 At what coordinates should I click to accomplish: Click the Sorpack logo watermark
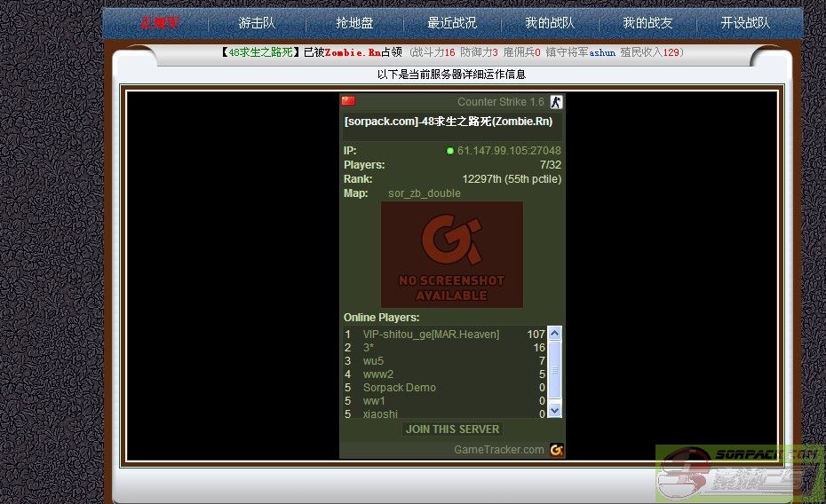point(740,473)
